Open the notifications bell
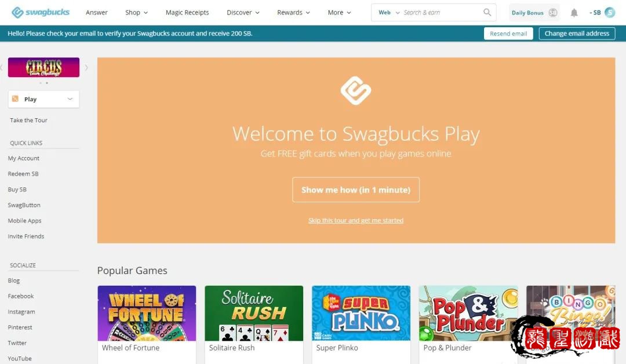Viewport: 626px width, 364px height. coord(574,13)
